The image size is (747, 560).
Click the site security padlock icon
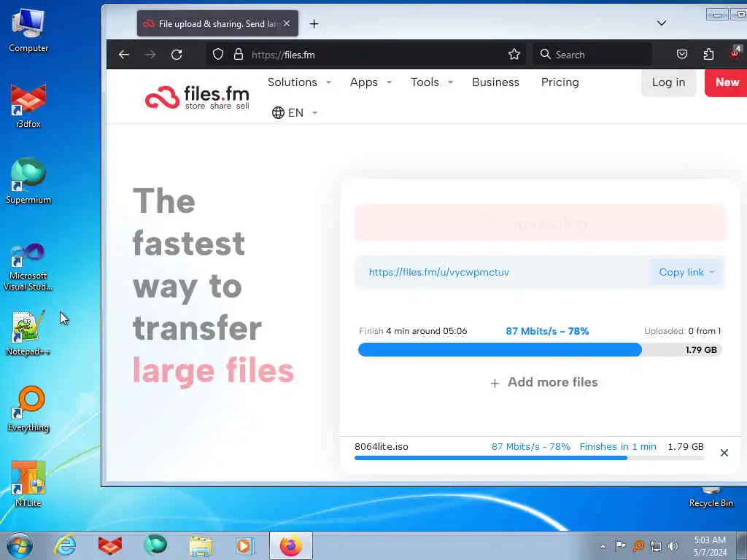click(x=239, y=54)
